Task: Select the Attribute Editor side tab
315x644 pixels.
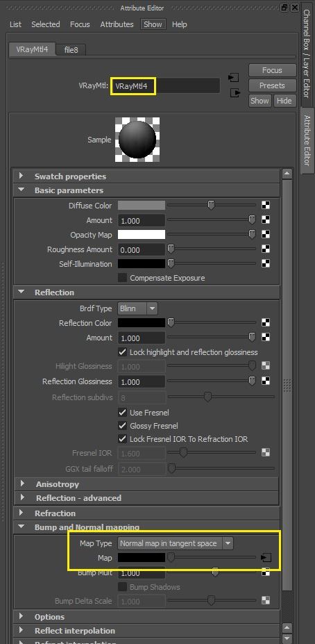Action: pos(307,140)
